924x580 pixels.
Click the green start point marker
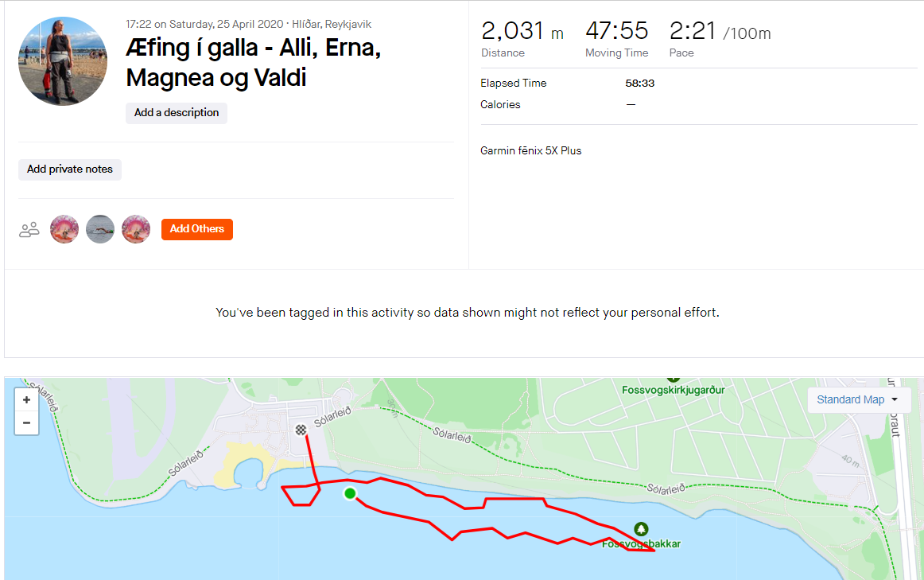click(350, 494)
